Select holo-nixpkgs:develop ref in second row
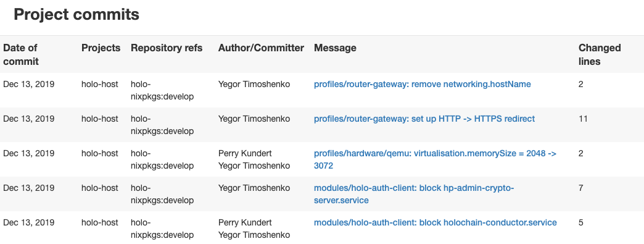644x244 pixels. click(x=162, y=125)
